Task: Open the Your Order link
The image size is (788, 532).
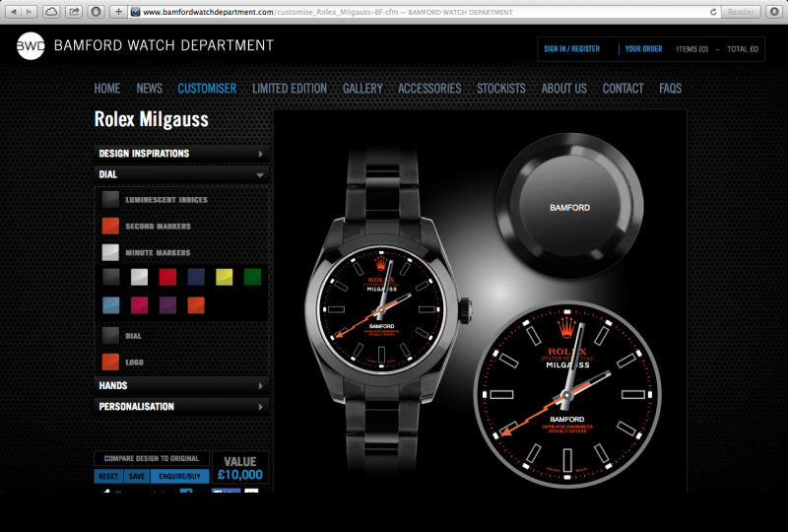Action: pyautogui.click(x=643, y=49)
